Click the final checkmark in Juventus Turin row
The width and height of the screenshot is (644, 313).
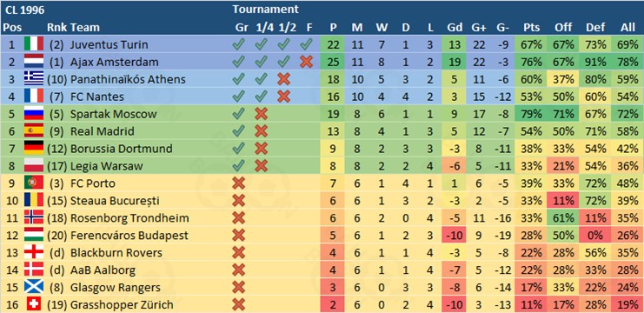click(x=307, y=44)
